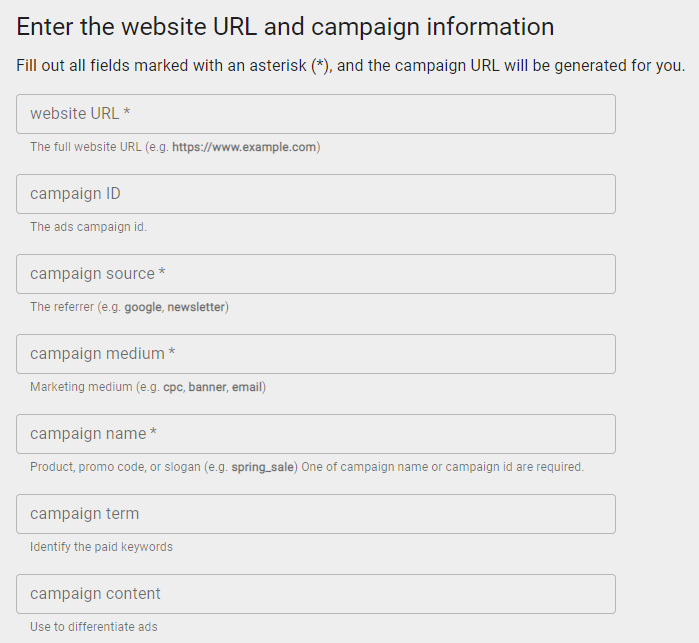
Task: Click the campaign name or id required note
Action: tap(443, 467)
